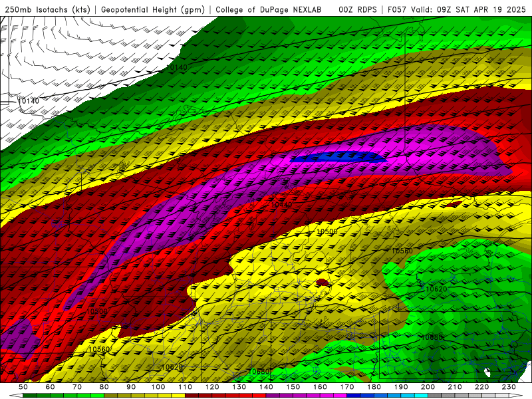Screen dimensions: 532x399
Task: Click the 50 value on the color scale
Action: point(23,387)
